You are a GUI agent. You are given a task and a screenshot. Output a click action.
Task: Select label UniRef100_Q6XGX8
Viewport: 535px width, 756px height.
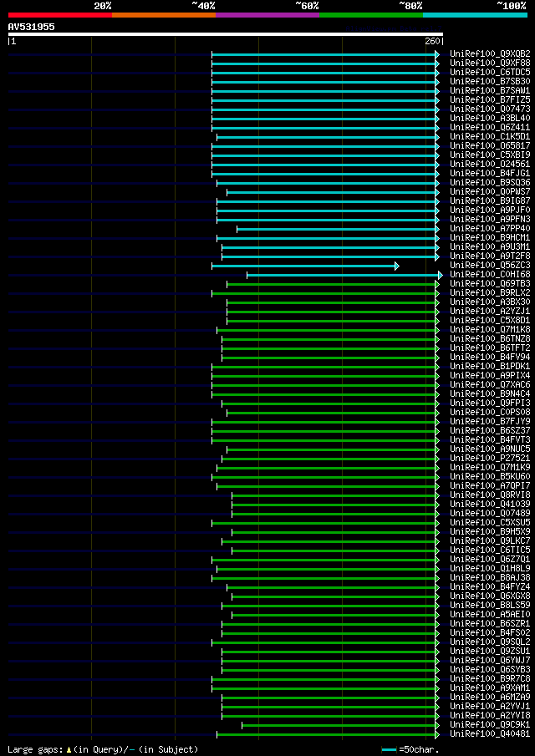(x=490, y=596)
